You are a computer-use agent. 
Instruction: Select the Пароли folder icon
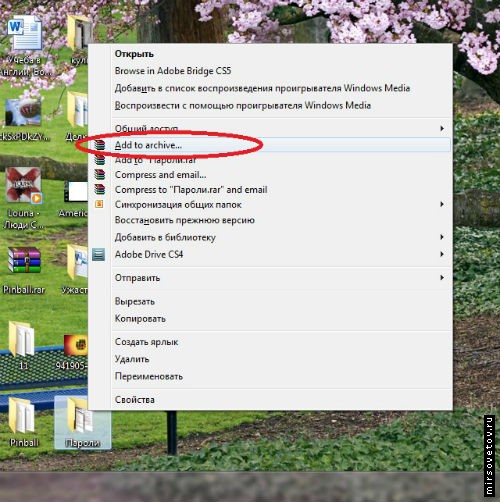(80, 415)
